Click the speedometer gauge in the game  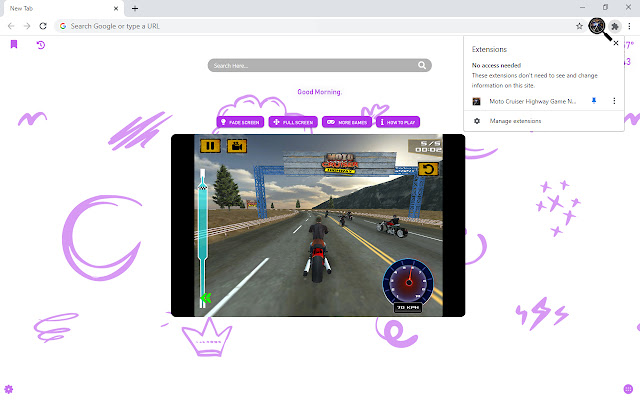tap(409, 281)
